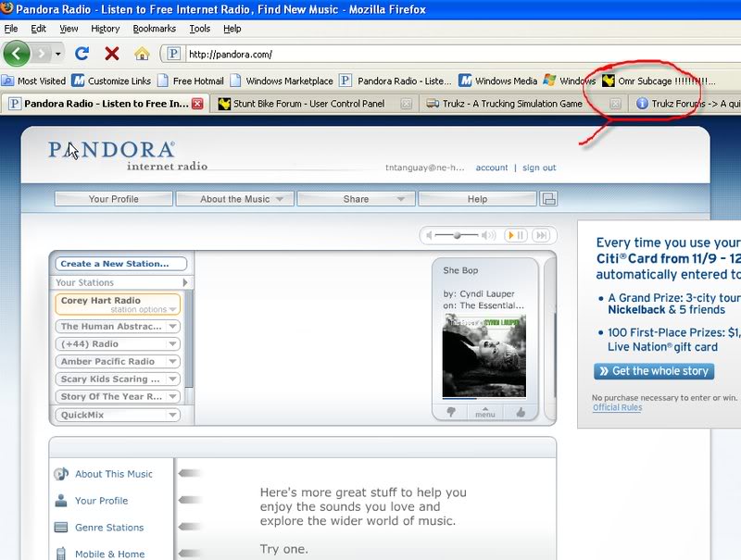Adjust the volume slider
Viewport: 741px width, 560px height.
(457, 234)
